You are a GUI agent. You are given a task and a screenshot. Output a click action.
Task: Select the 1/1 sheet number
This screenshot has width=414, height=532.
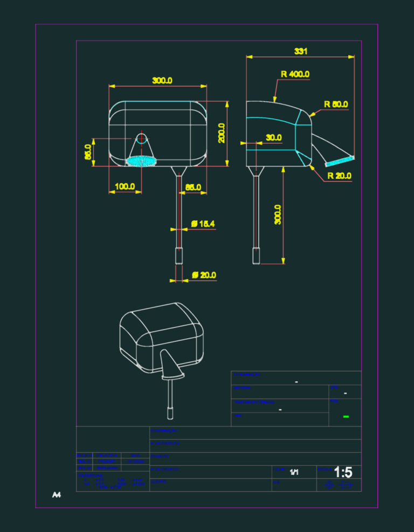294,472
